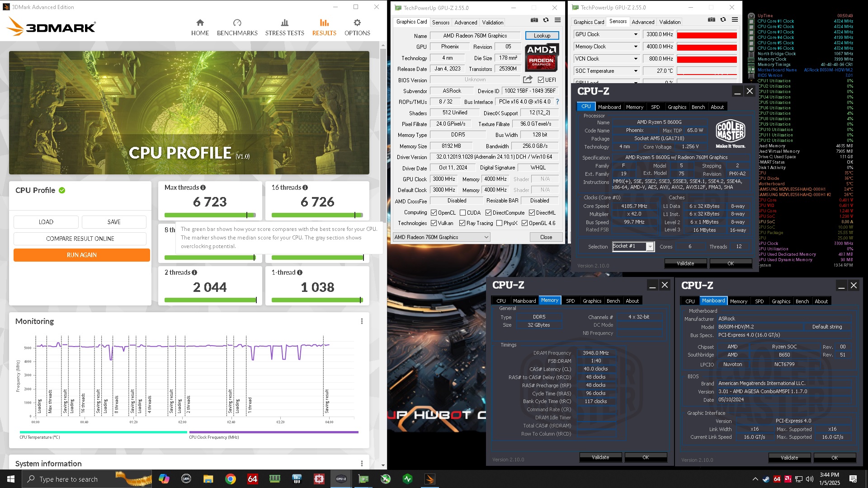Image resolution: width=868 pixels, height=488 pixels.
Task: Click Lookup button in GPU-Z
Action: 542,36
